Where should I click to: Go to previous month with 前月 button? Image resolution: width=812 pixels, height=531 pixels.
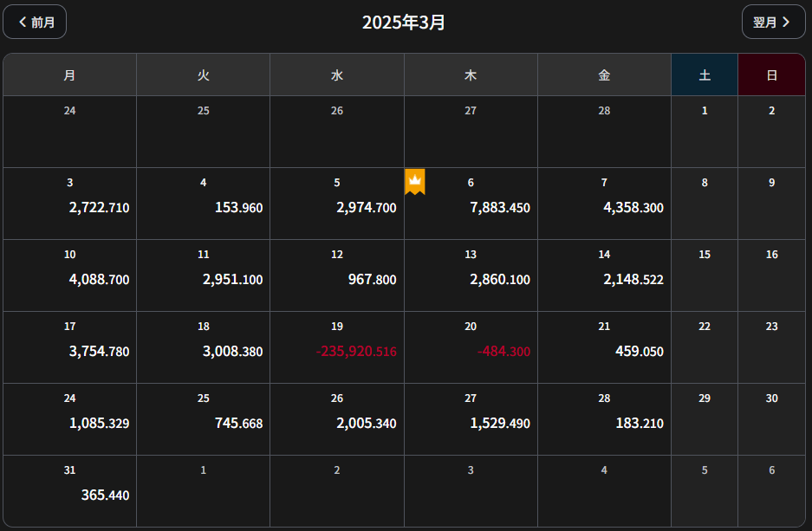click(x=36, y=22)
